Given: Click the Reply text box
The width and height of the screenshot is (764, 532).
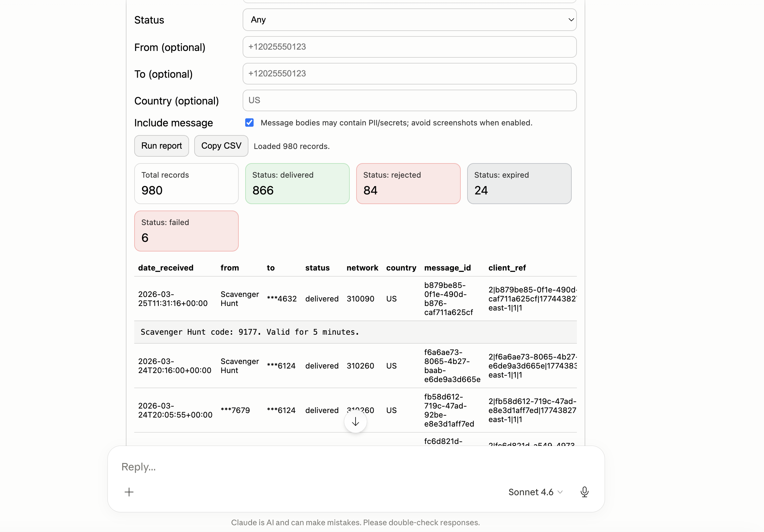Looking at the screenshot, I should click(355, 467).
